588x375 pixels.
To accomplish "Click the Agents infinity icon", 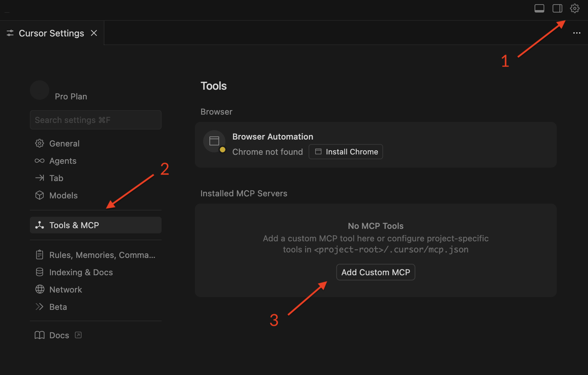I will tap(40, 161).
